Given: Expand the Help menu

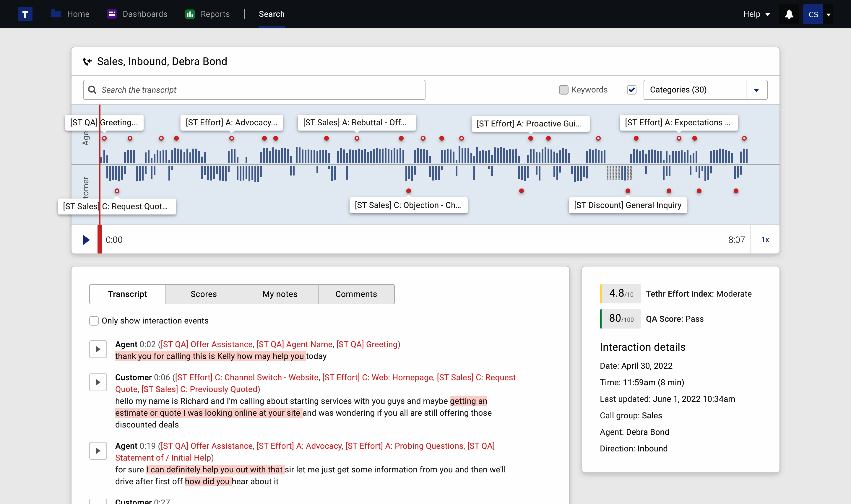Looking at the screenshot, I should 756,14.
